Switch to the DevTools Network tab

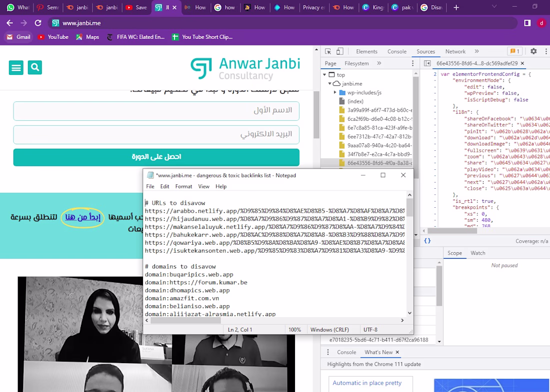point(455,51)
